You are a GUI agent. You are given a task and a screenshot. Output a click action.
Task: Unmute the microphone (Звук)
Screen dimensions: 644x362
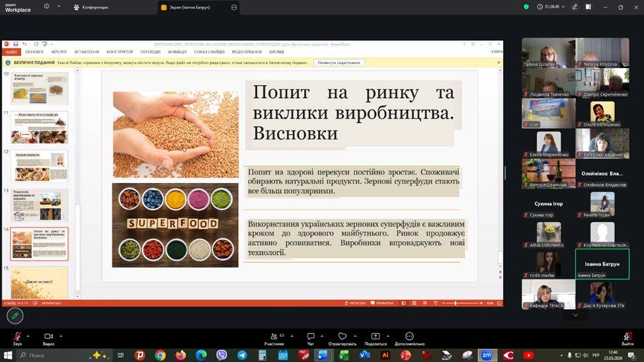click(17, 337)
